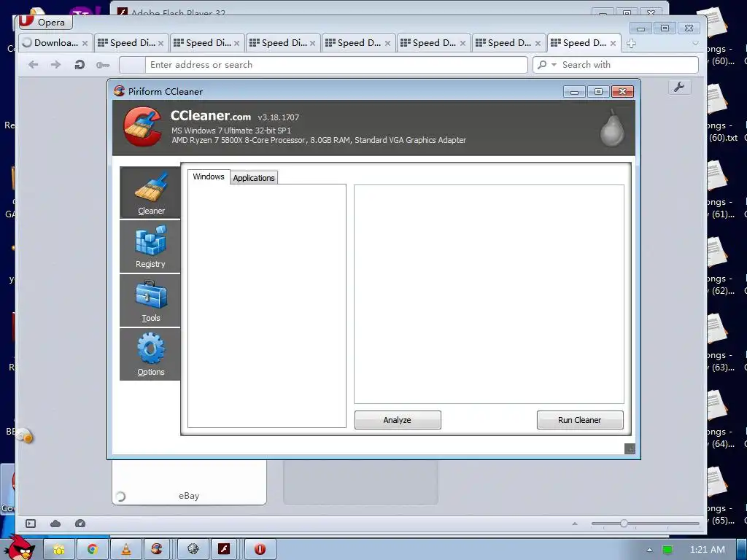
Task: Click the zoom slider handle in Opera status bar
Action: [x=624, y=524]
